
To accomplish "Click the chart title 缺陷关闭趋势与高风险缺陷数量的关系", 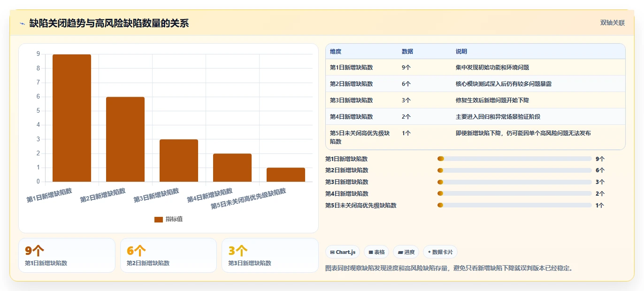I will (x=109, y=23).
